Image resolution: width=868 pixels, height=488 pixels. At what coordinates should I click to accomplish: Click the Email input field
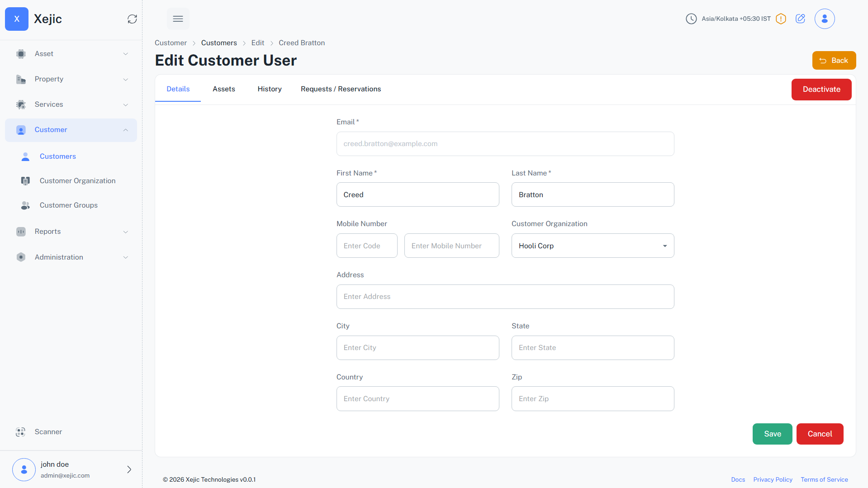click(x=505, y=144)
